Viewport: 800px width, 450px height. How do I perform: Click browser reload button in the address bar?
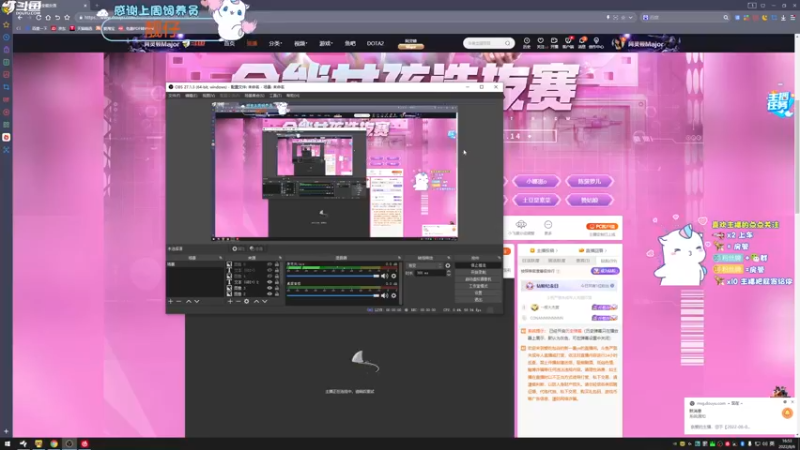click(x=39, y=17)
